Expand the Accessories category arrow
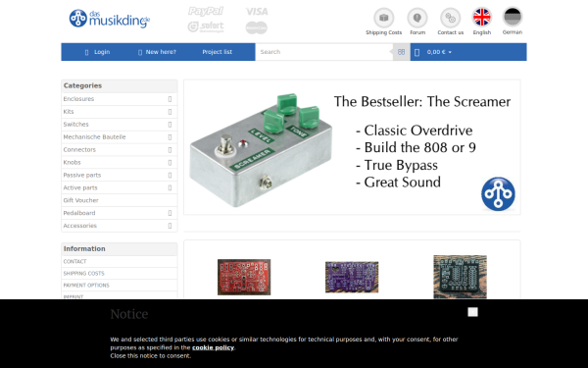588x368 pixels. click(170, 226)
